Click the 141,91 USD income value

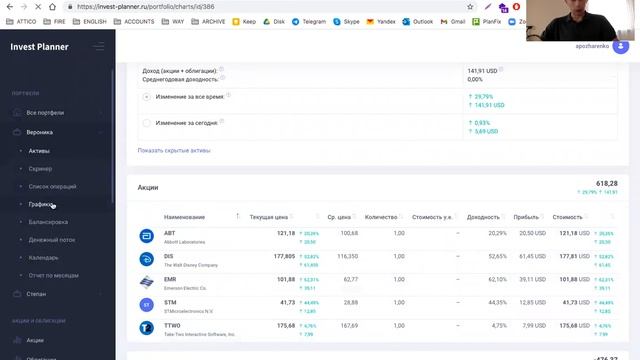(x=482, y=71)
